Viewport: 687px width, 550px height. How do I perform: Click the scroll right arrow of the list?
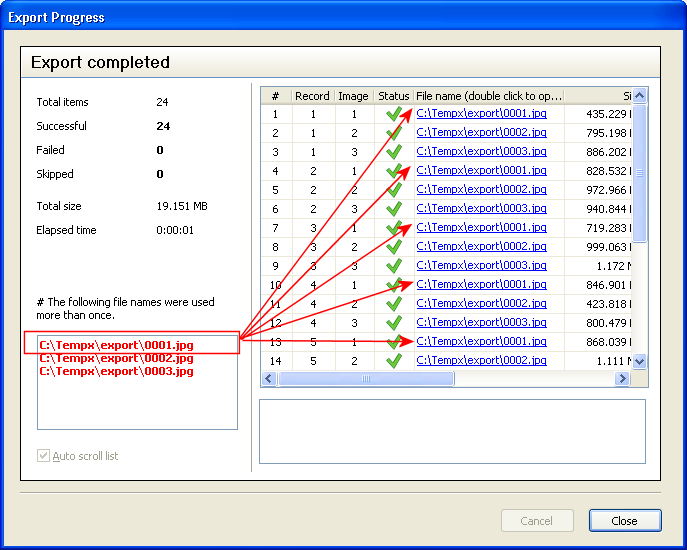622,378
